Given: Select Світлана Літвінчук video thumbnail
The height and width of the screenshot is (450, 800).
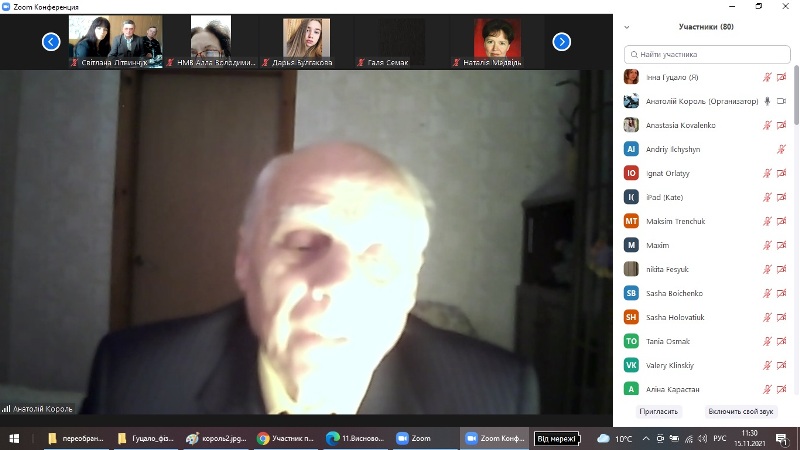Looking at the screenshot, I should pyautogui.click(x=116, y=42).
